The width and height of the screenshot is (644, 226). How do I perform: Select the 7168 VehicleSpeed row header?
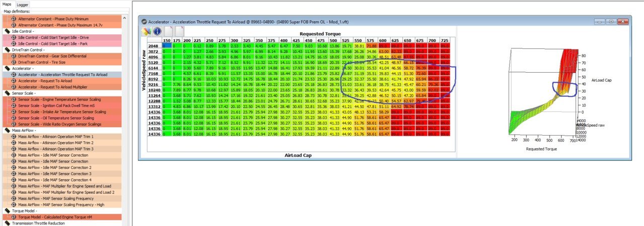point(154,74)
